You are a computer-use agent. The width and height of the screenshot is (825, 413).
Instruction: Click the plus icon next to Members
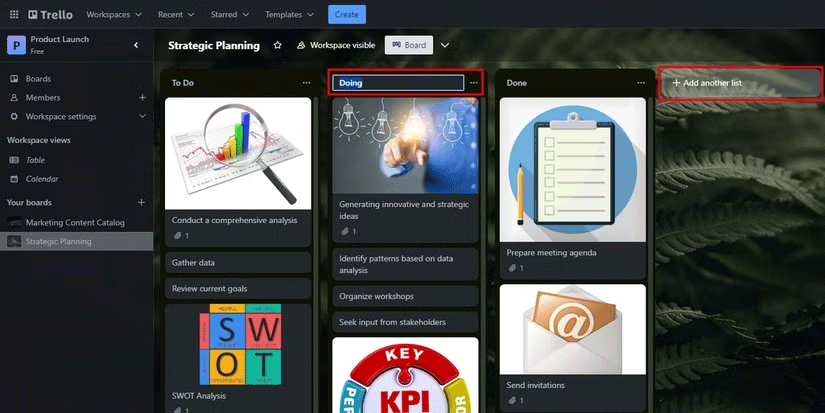tap(142, 98)
